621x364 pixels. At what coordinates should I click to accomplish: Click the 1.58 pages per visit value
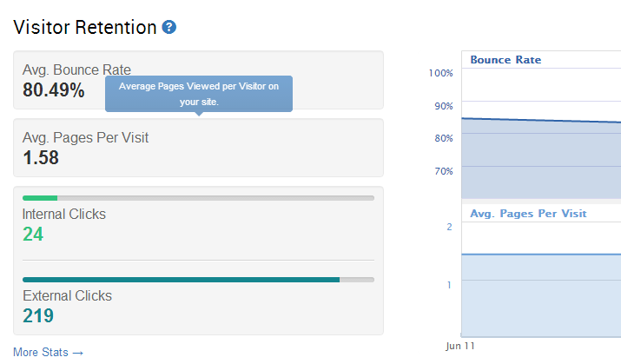[41, 157]
